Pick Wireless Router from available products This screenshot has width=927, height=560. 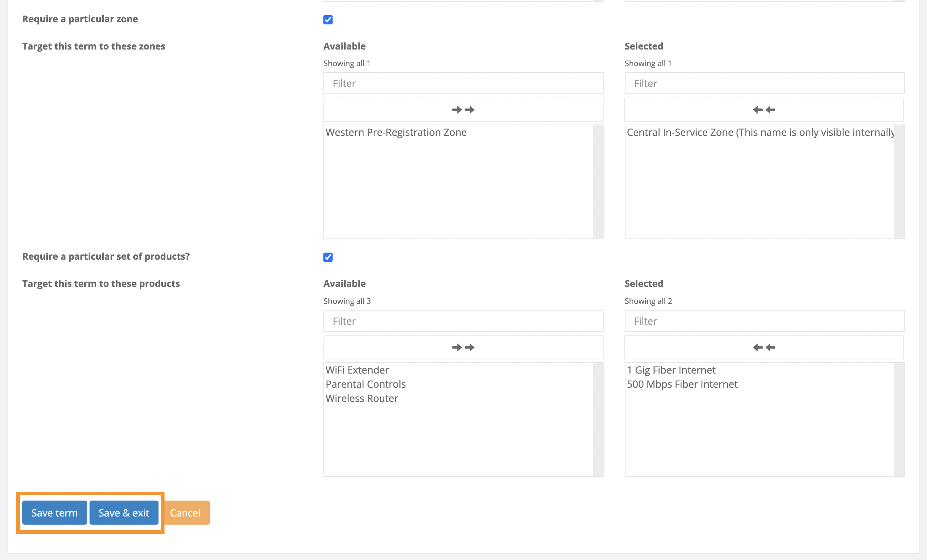[x=362, y=398]
